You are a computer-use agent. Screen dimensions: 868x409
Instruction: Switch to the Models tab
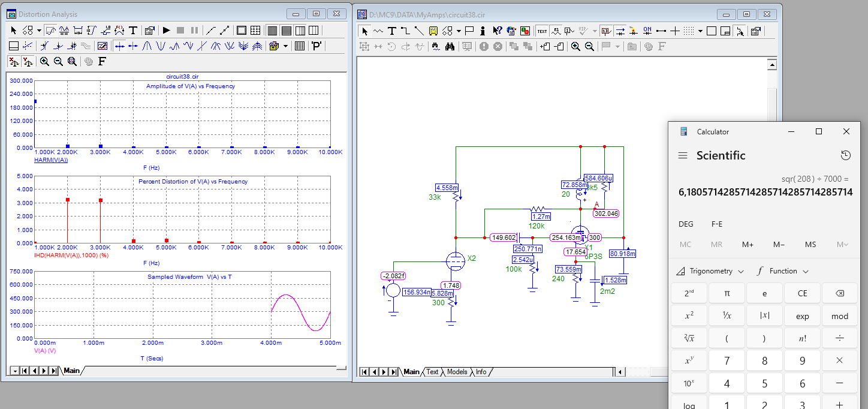tap(457, 372)
